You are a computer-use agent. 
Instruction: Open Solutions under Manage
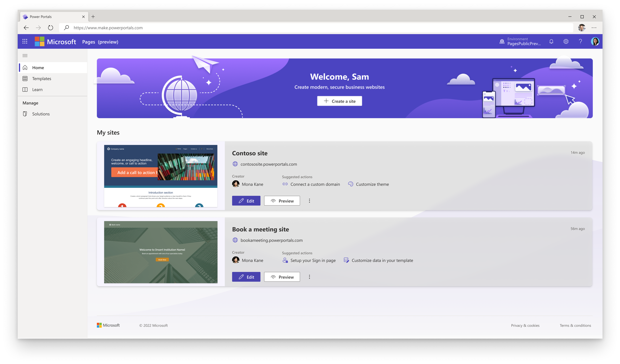coord(41,114)
